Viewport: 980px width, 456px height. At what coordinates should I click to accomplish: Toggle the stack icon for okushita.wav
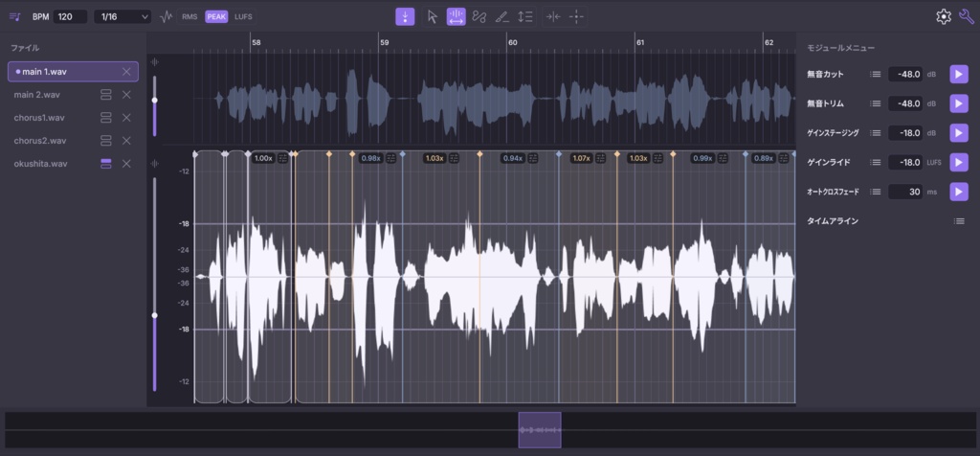[106, 163]
